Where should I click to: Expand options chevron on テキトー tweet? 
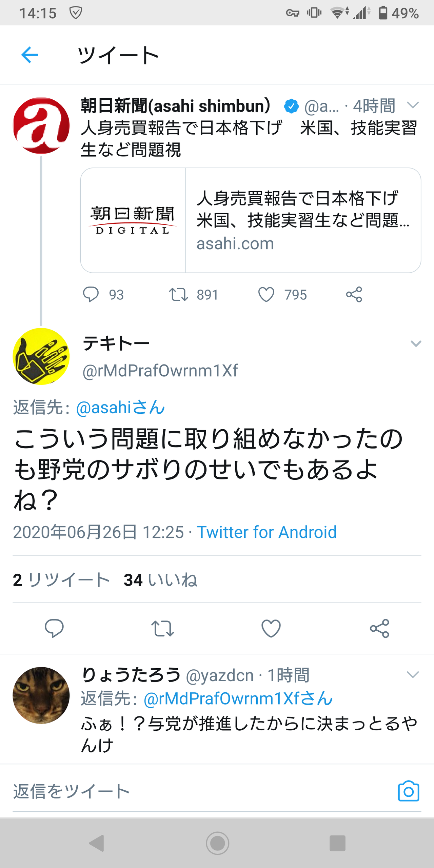pos(416,344)
